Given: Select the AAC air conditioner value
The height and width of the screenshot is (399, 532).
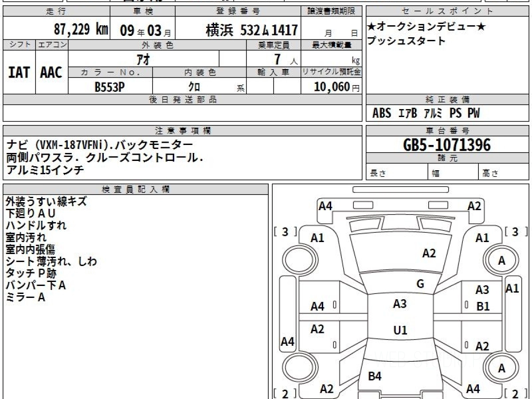Looking at the screenshot, I should pyautogui.click(x=51, y=73).
